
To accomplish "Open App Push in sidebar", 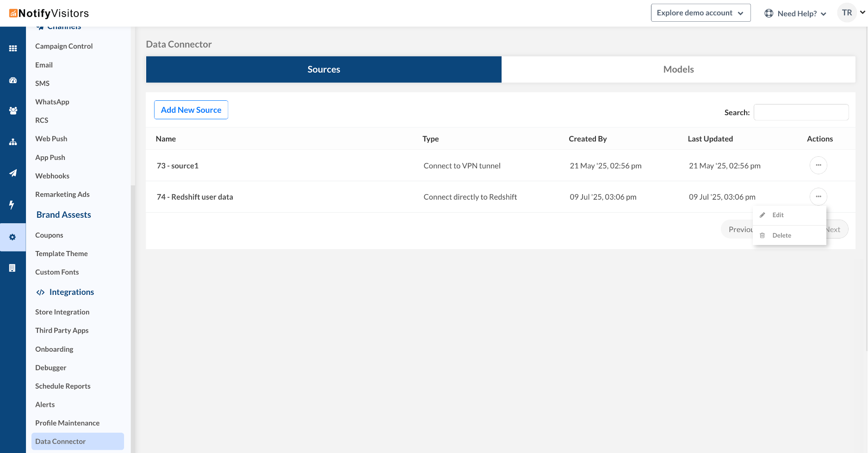I will [50, 158].
